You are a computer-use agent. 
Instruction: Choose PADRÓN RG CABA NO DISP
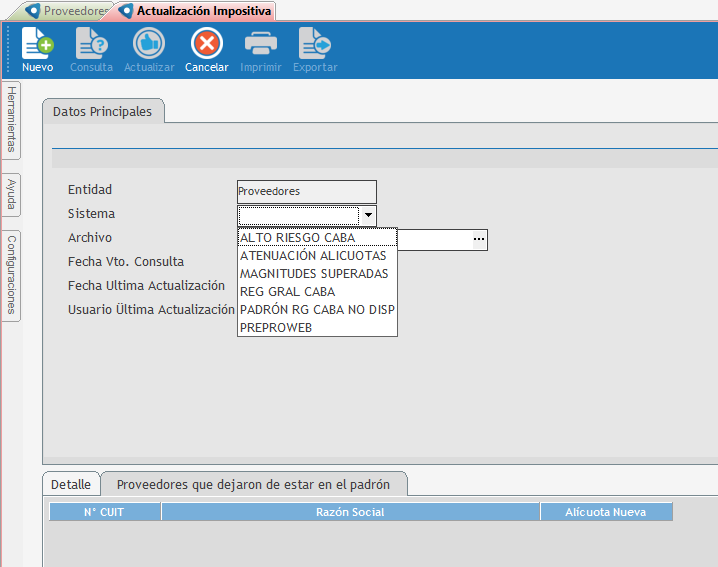click(317, 310)
